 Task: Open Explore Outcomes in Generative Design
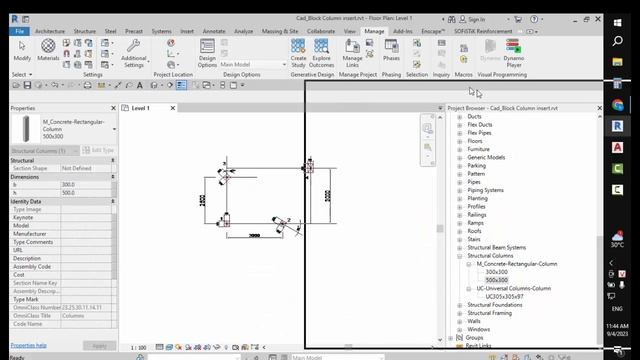click(x=321, y=53)
